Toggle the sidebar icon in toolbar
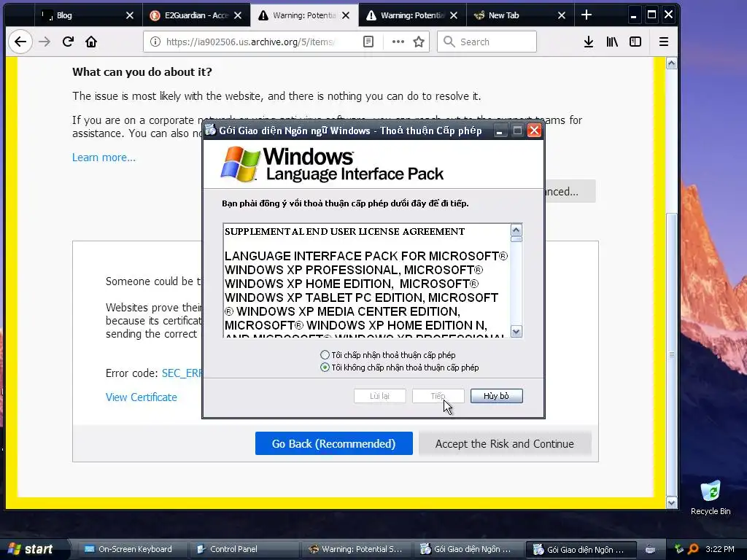747x560 pixels. pyautogui.click(x=635, y=42)
